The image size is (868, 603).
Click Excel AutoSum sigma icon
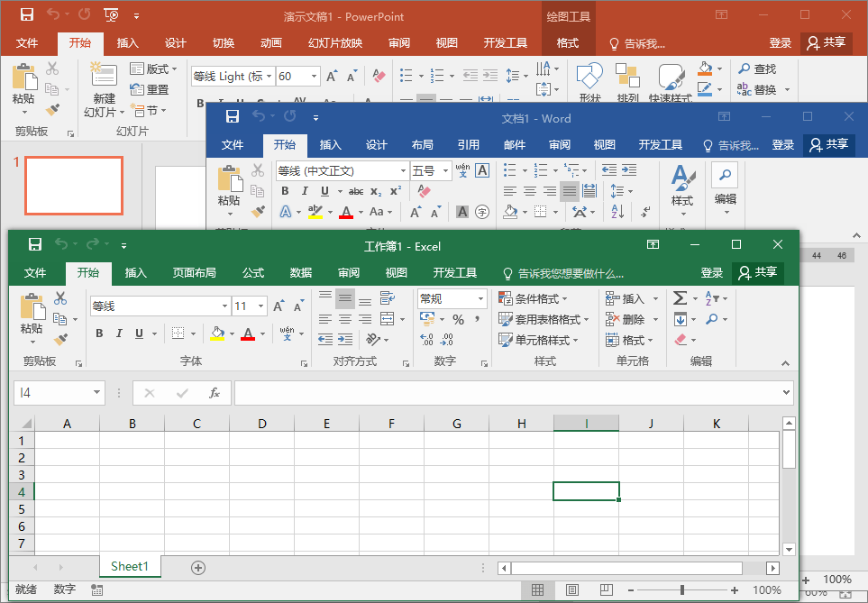680,298
